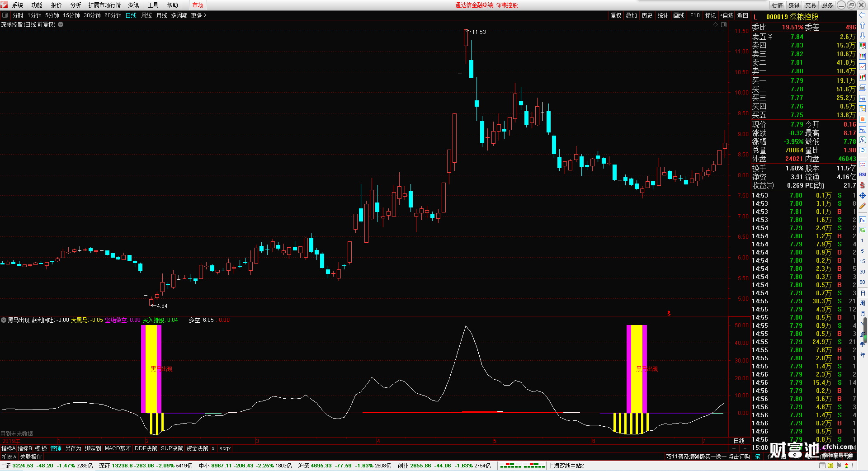Switch sidebar period to 月 monthly
Image resolution: width=868 pixels, height=471 pixels.
point(863,314)
